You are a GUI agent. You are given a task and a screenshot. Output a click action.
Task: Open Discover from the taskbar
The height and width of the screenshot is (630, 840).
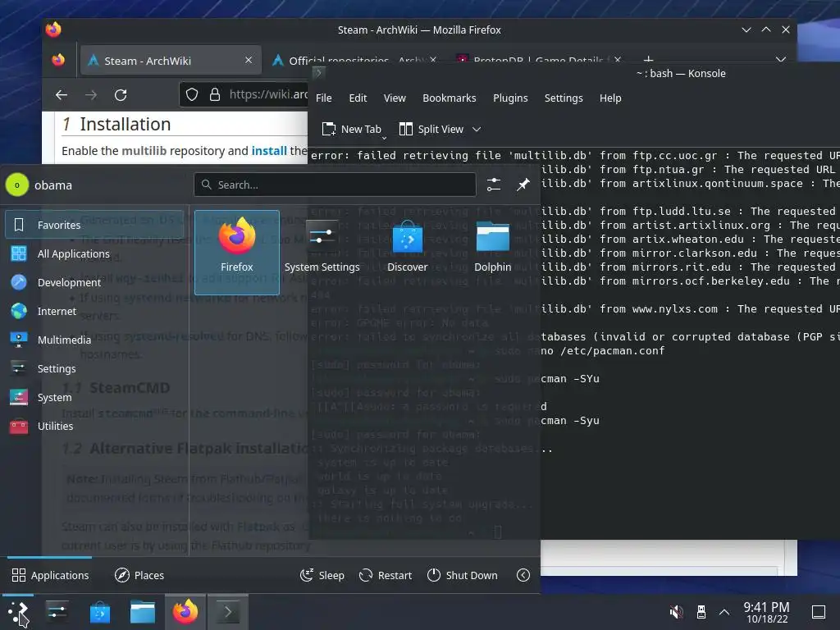[x=100, y=612]
